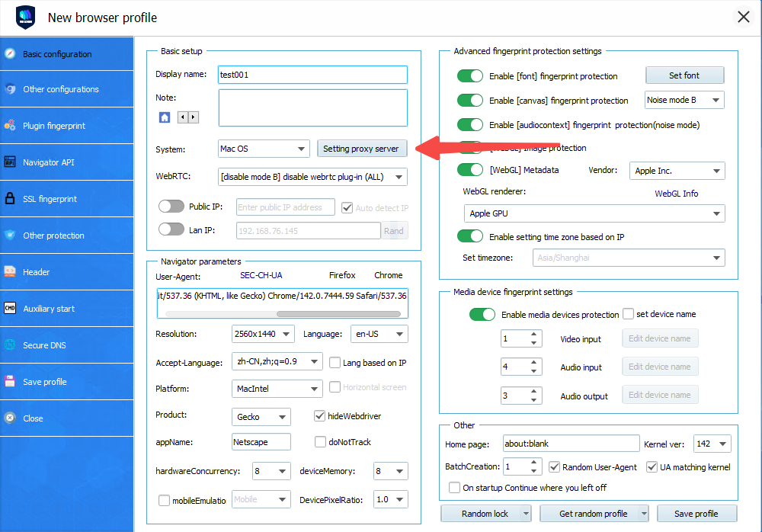762x532 pixels.
Task: Click the Save profile disk icon
Action: coord(10,382)
